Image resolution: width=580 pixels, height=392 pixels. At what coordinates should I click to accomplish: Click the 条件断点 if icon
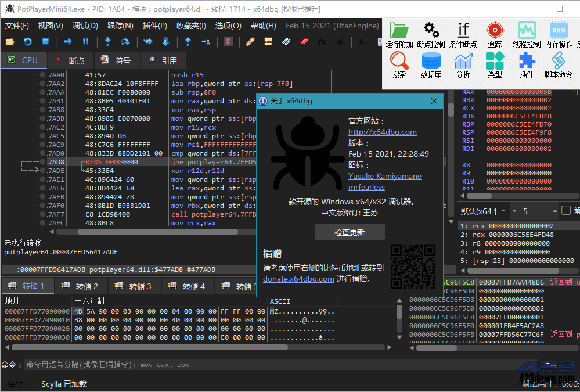(x=463, y=29)
